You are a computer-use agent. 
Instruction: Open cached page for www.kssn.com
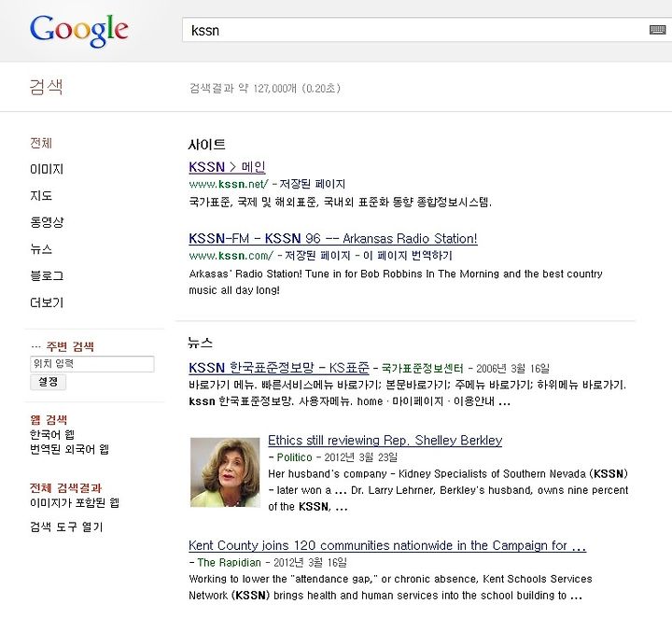click(317, 256)
